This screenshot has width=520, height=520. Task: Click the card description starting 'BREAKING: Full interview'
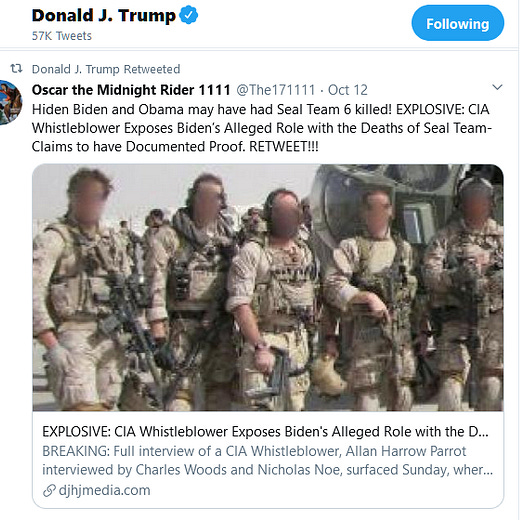click(x=267, y=460)
